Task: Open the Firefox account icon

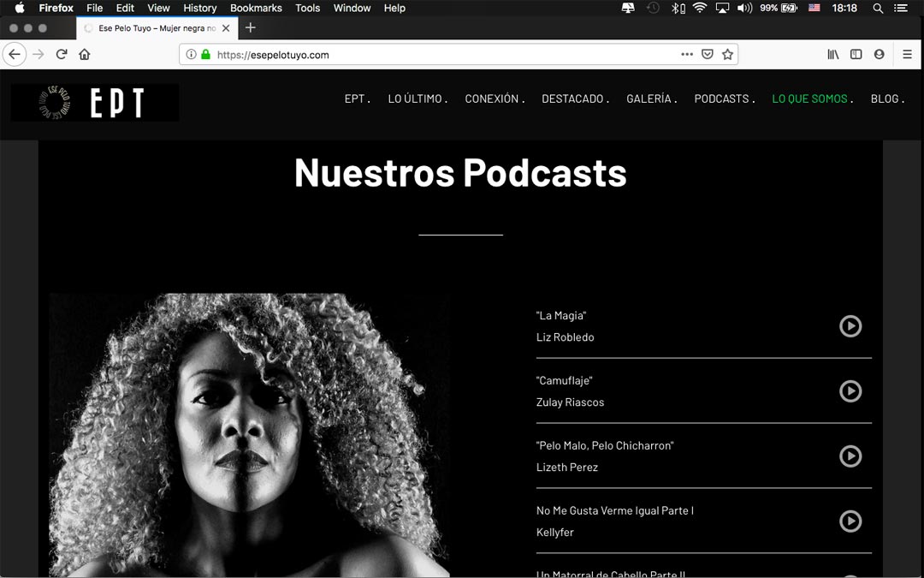Action: [879, 55]
